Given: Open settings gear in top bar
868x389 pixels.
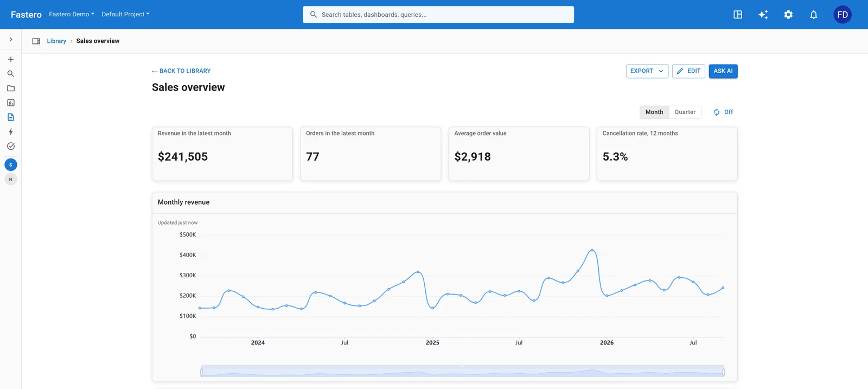Looking at the screenshot, I should [788, 15].
